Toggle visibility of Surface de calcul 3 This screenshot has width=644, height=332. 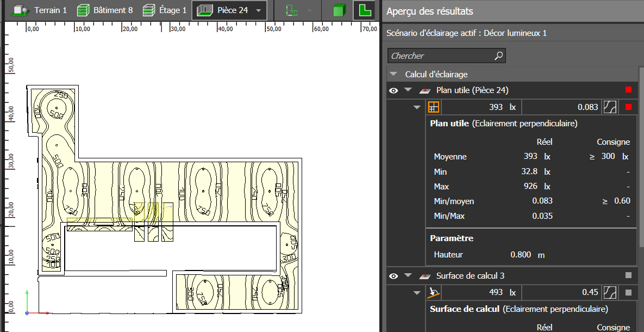tap(393, 276)
